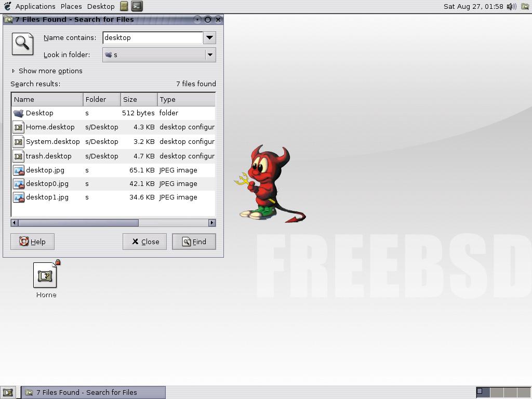Click the desktop.jpg image icon
The height and width of the screenshot is (399, 532).
[19, 170]
